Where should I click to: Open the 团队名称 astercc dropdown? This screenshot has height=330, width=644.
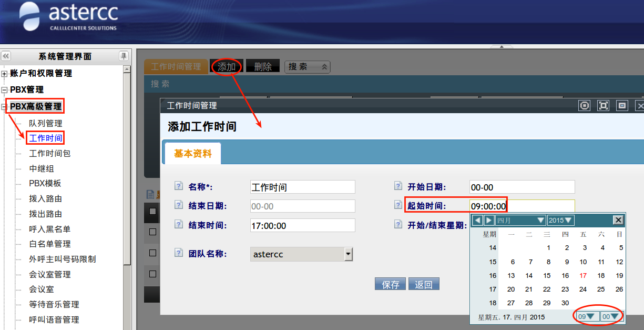click(348, 254)
